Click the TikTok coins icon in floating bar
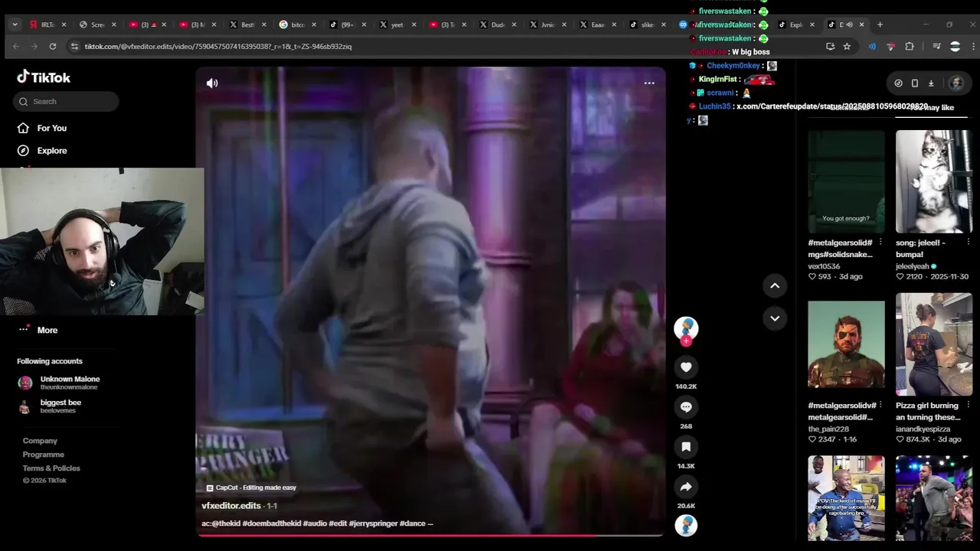The height and width of the screenshot is (551, 980). (x=899, y=83)
